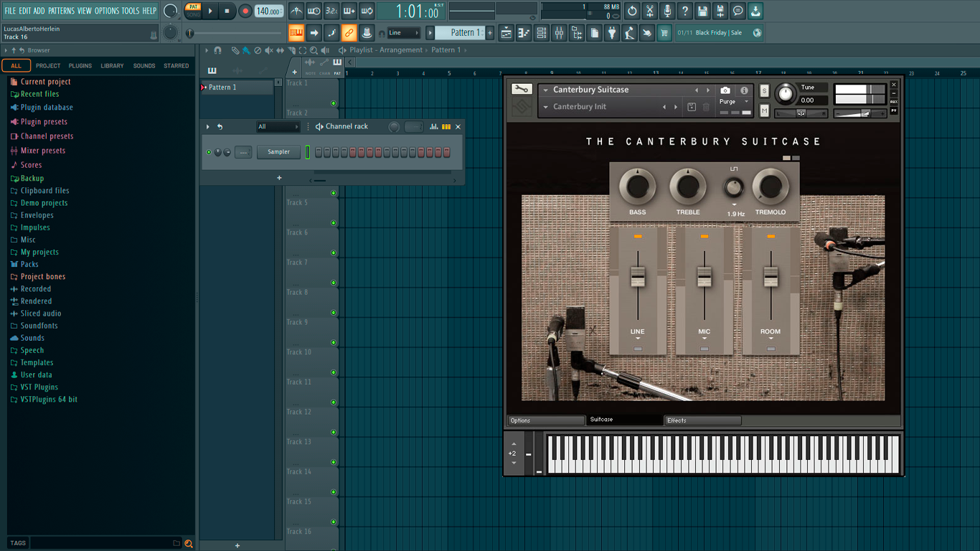
Task: Switch to Kontakt Effects tab
Action: click(x=702, y=420)
